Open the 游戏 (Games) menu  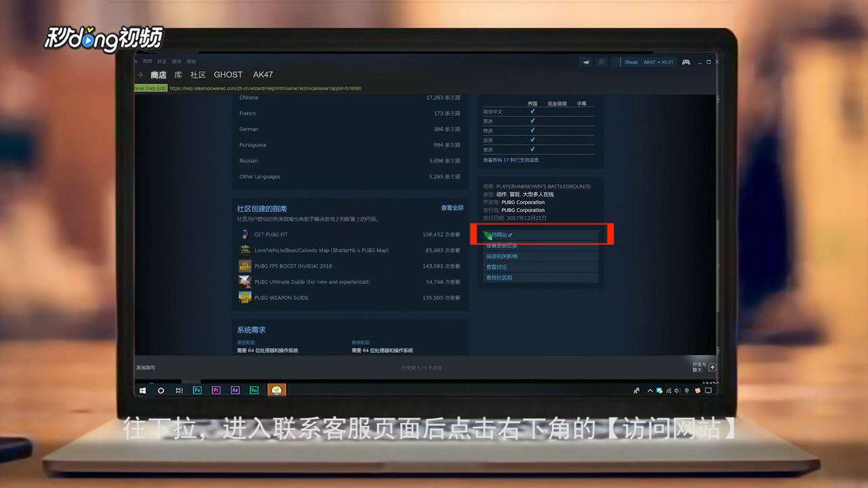click(176, 61)
